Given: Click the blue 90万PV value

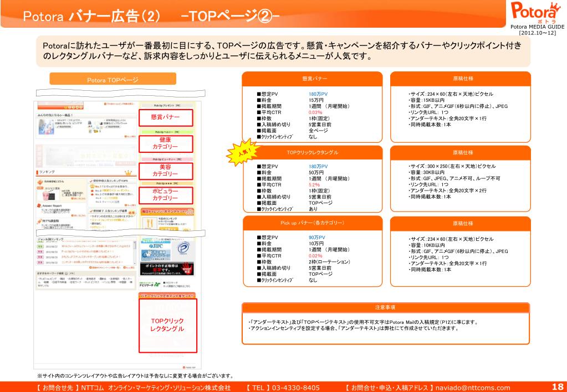Looking at the screenshot, I should point(317,238).
